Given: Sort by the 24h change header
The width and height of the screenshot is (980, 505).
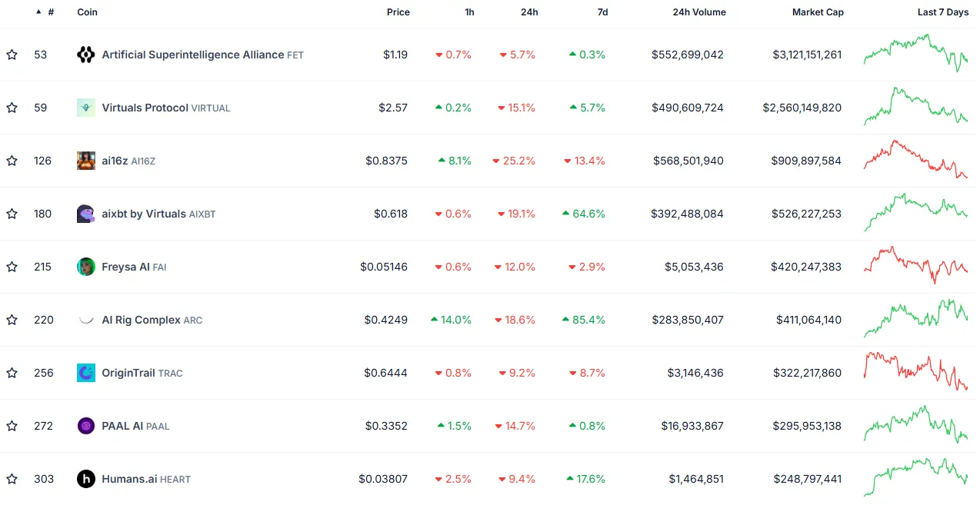Looking at the screenshot, I should coord(529,12).
